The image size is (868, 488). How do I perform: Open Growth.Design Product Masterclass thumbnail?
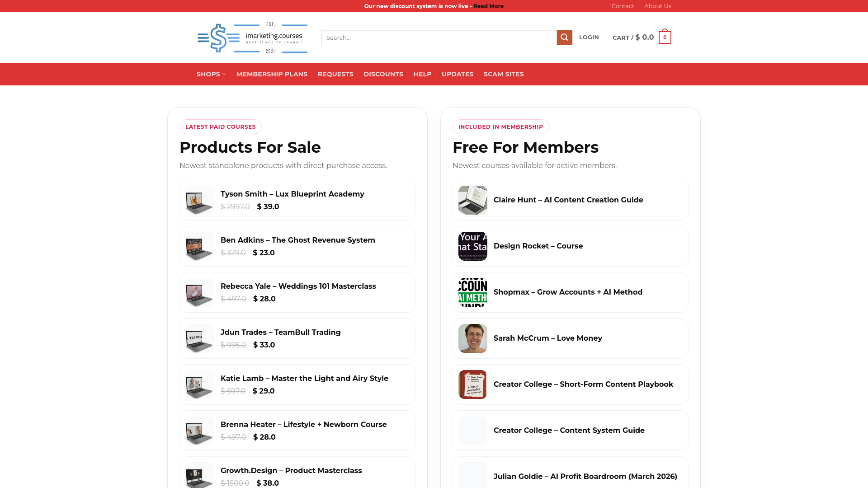(200, 475)
